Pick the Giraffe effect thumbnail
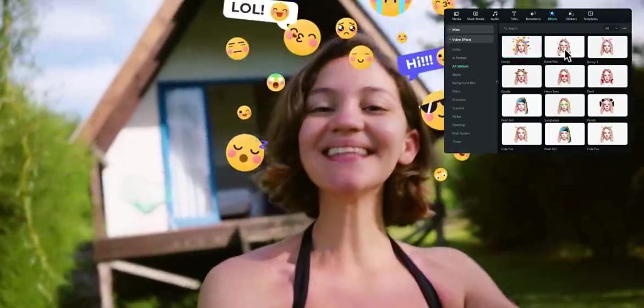The width and height of the screenshot is (644, 308). point(522,76)
